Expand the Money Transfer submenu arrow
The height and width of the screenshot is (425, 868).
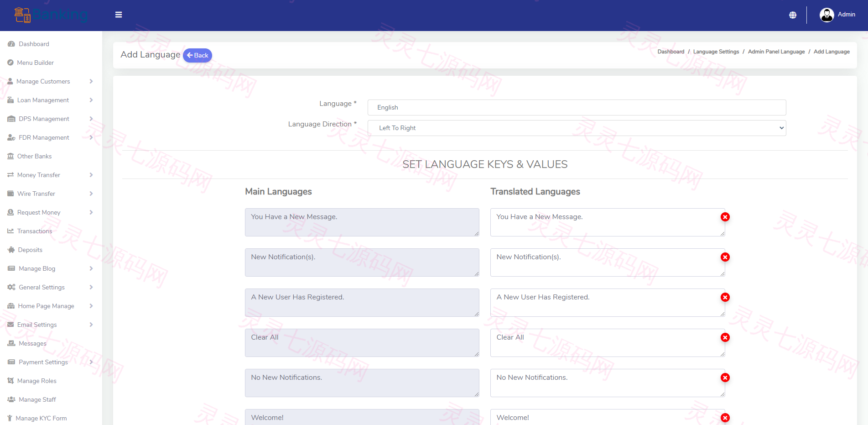pos(91,175)
